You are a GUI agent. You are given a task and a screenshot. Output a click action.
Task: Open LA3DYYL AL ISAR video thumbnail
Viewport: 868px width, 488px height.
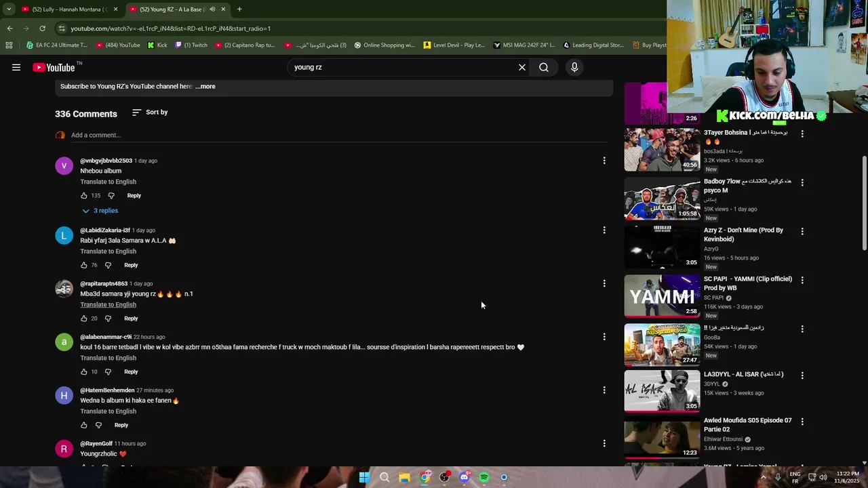point(662,391)
